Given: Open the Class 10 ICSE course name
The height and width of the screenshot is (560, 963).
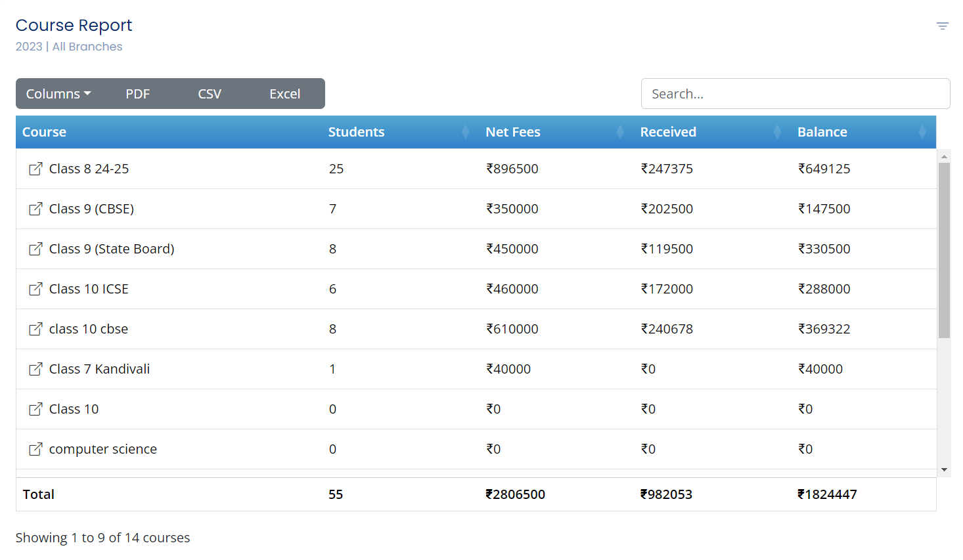Looking at the screenshot, I should click(x=89, y=289).
